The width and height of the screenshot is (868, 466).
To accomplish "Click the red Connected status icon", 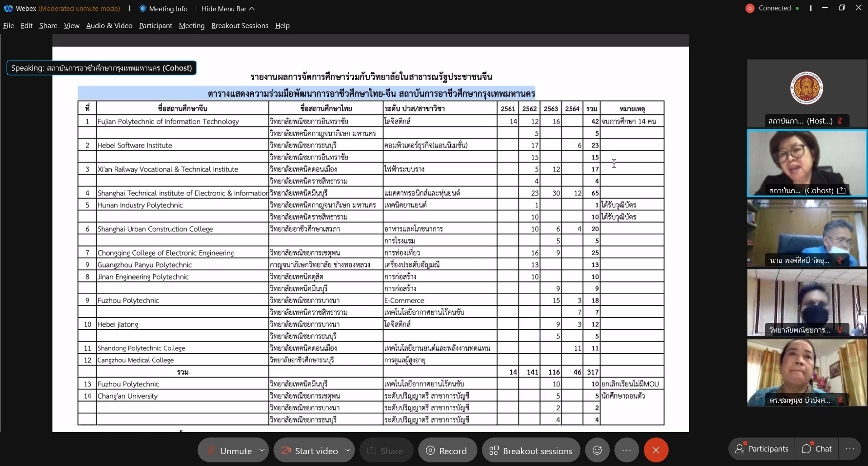I will (750, 8).
